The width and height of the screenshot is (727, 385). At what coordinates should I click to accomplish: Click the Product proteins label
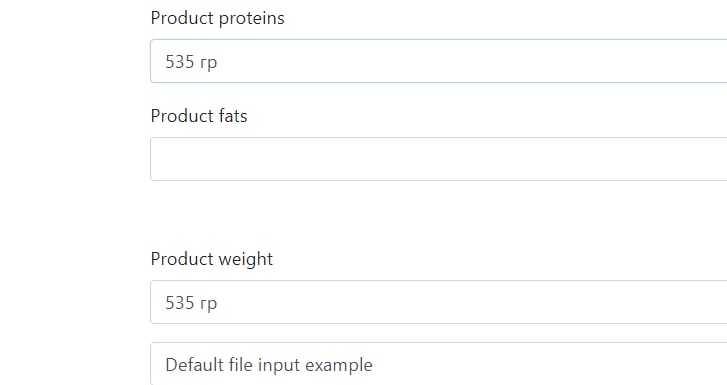point(217,18)
